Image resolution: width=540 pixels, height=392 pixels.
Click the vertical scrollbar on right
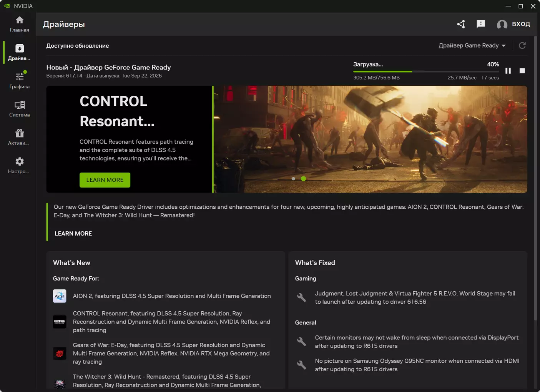point(535,179)
